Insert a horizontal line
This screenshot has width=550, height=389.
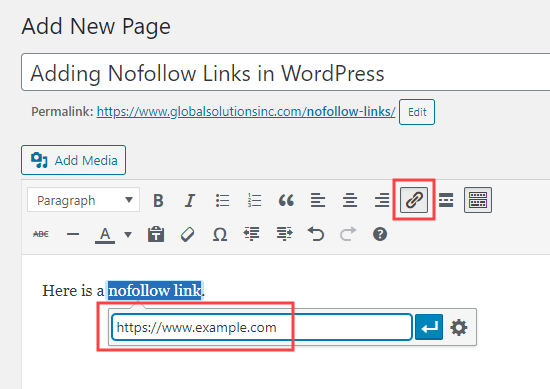pos(73,234)
